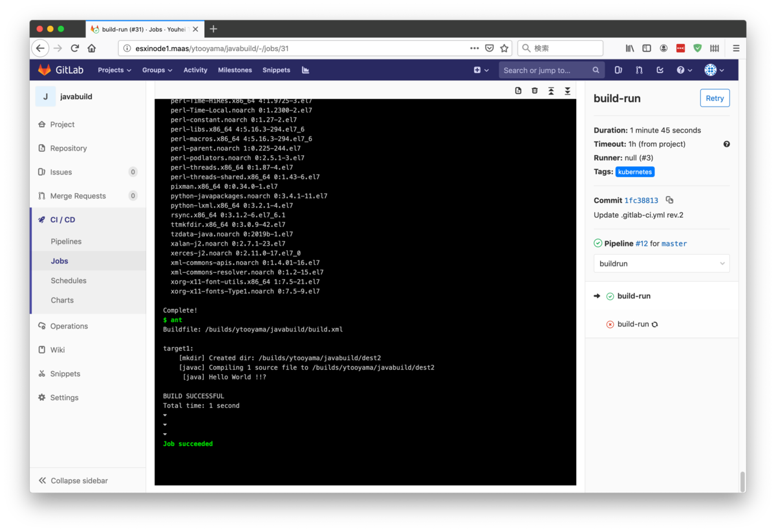Open the retry icon next to build-run job

(654, 324)
